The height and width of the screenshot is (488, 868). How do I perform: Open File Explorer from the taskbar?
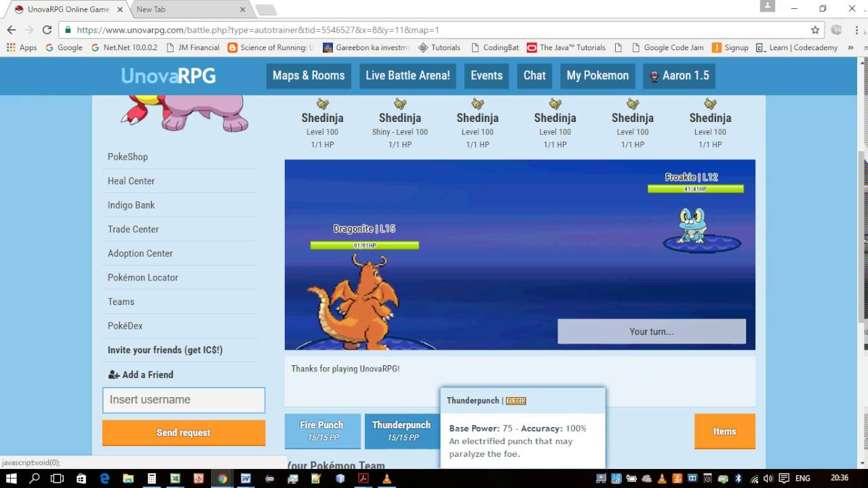pyautogui.click(x=128, y=479)
